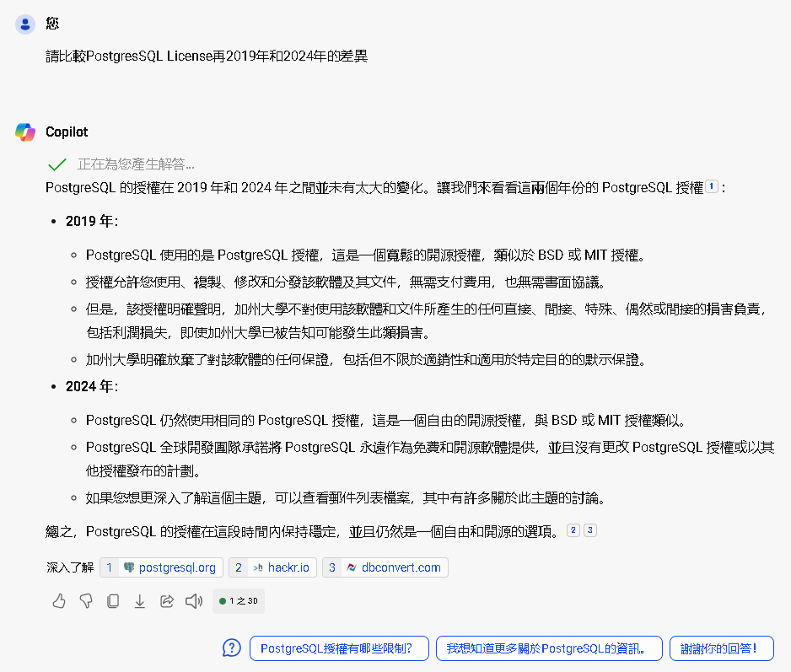Open dbconvert.com source link

click(385, 567)
